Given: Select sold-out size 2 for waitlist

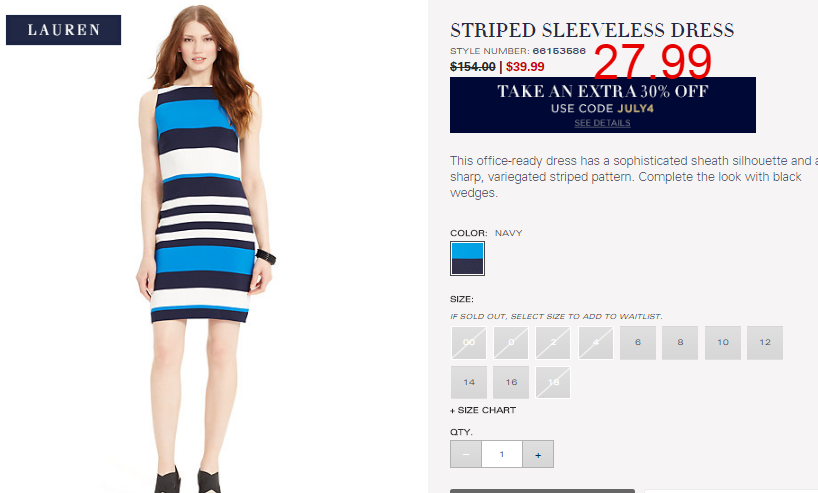Looking at the screenshot, I should pos(553,343).
